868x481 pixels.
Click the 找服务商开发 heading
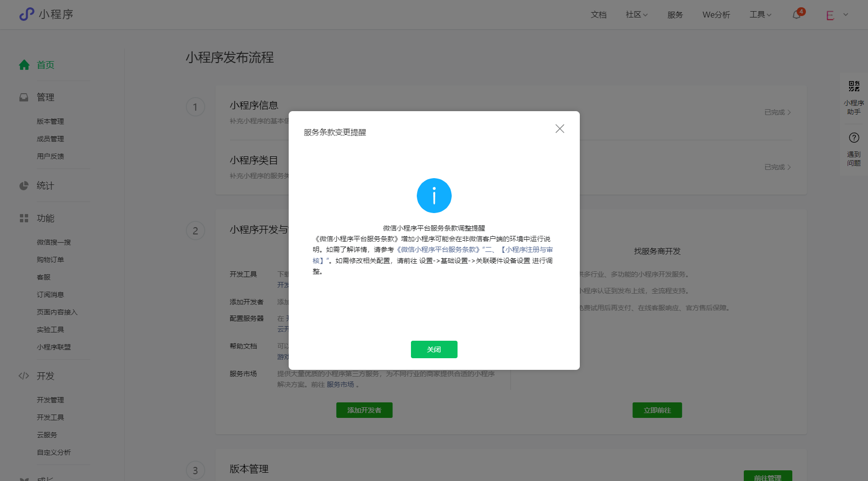(657, 251)
